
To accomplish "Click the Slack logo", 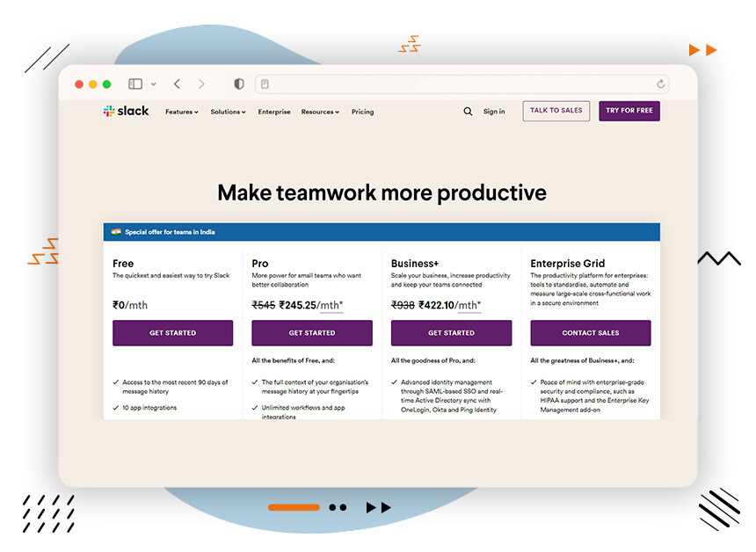I will (125, 112).
